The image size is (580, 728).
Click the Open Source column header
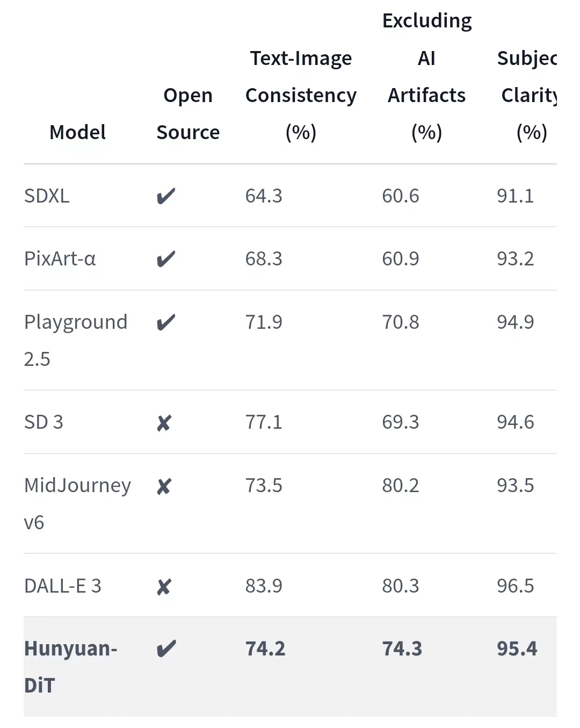pos(188,114)
